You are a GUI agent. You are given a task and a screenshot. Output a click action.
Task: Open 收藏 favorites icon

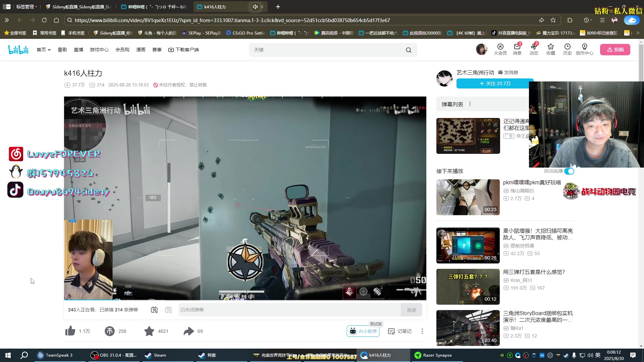(x=550, y=49)
